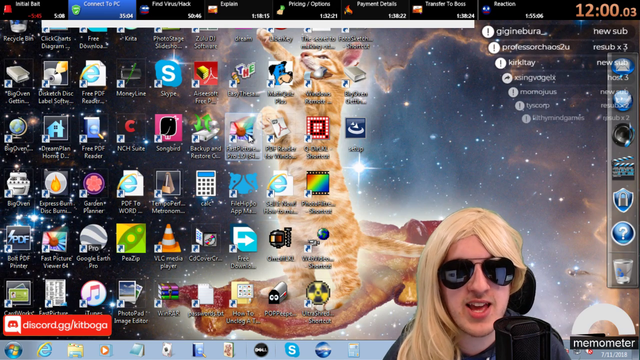Open Solitaire card game from taskbar
This screenshot has height=360, width=640.
tap(167, 350)
